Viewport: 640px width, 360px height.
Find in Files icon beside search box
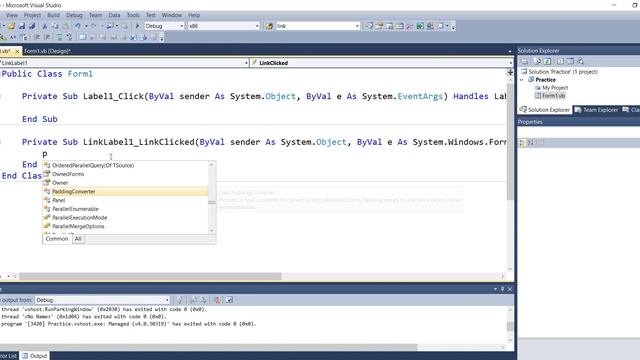click(x=269, y=26)
